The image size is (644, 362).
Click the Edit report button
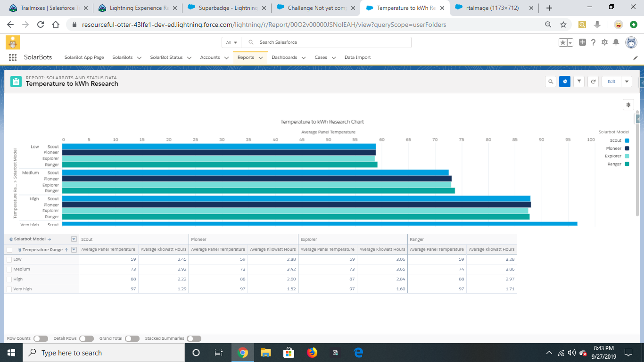coord(611,82)
